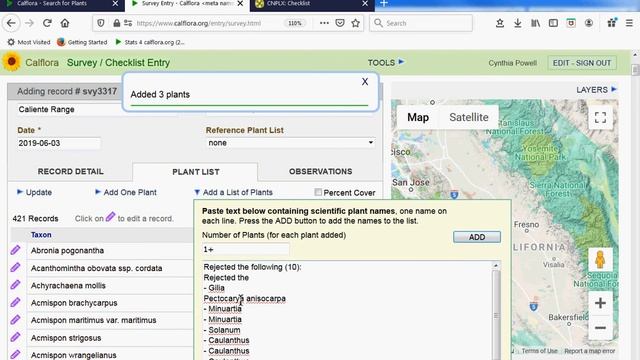Switch to the PLANT LIST tab
640x360 pixels.
196,172
